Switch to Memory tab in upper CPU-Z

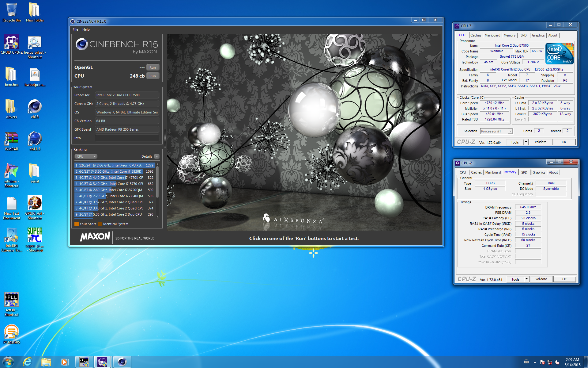click(510, 35)
